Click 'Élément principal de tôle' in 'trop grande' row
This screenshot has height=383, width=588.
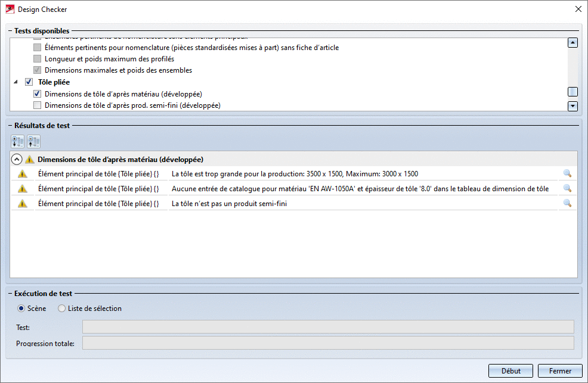[x=98, y=174]
